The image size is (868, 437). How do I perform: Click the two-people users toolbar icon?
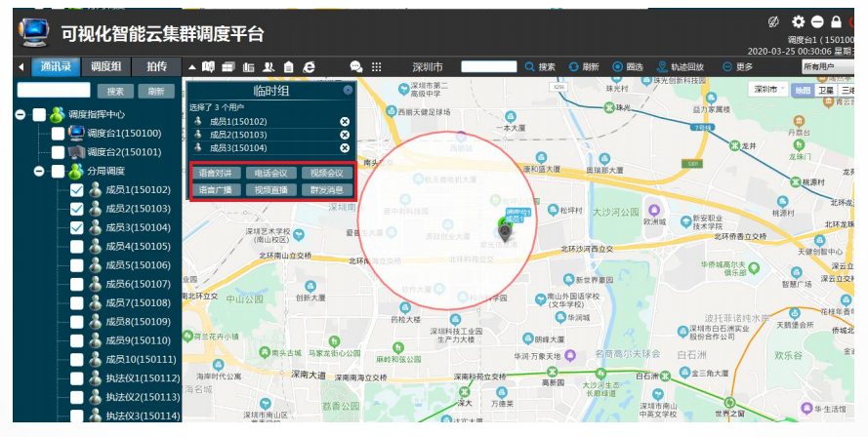[269, 67]
